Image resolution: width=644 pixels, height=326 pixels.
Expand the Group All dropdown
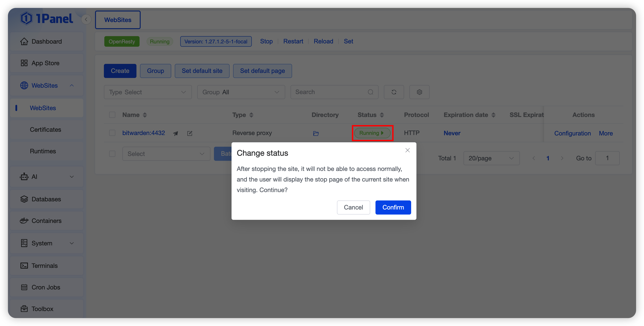point(241,92)
